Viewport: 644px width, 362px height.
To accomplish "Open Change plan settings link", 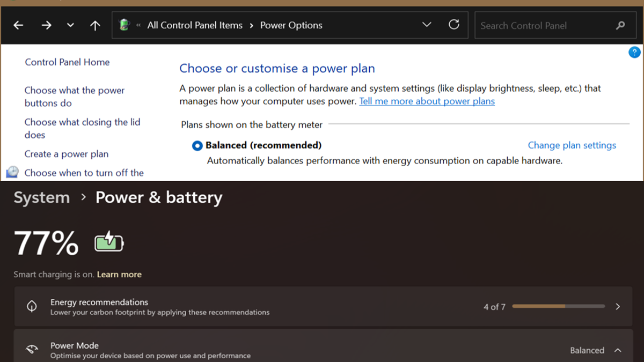I will [x=572, y=145].
